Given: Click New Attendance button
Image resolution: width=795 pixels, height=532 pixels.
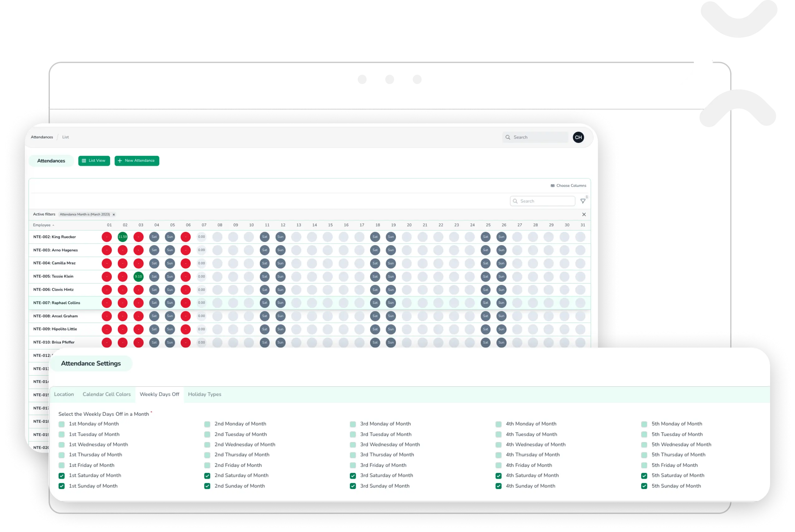Looking at the screenshot, I should [x=137, y=161].
